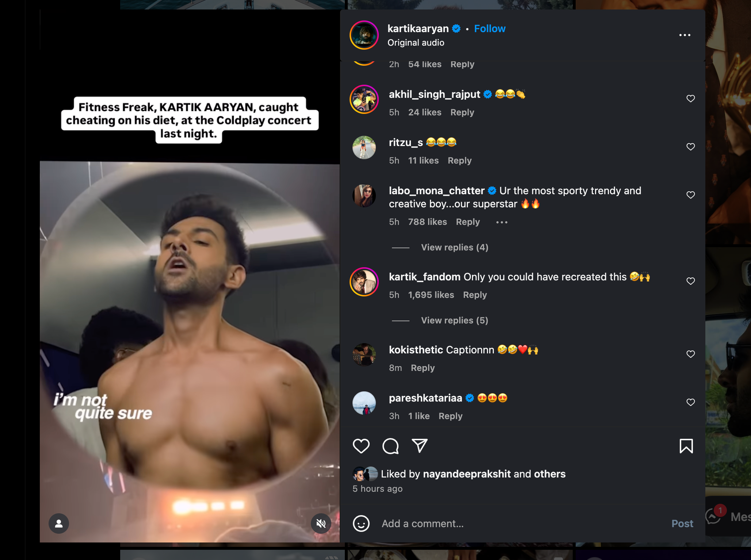The width and height of the screenshot is (751, 560).
Task: Unmute the video audio icon
Action: [321, 523]
